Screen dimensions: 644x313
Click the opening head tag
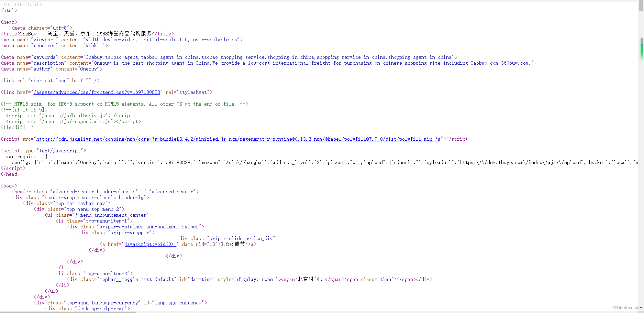point(9,22)
